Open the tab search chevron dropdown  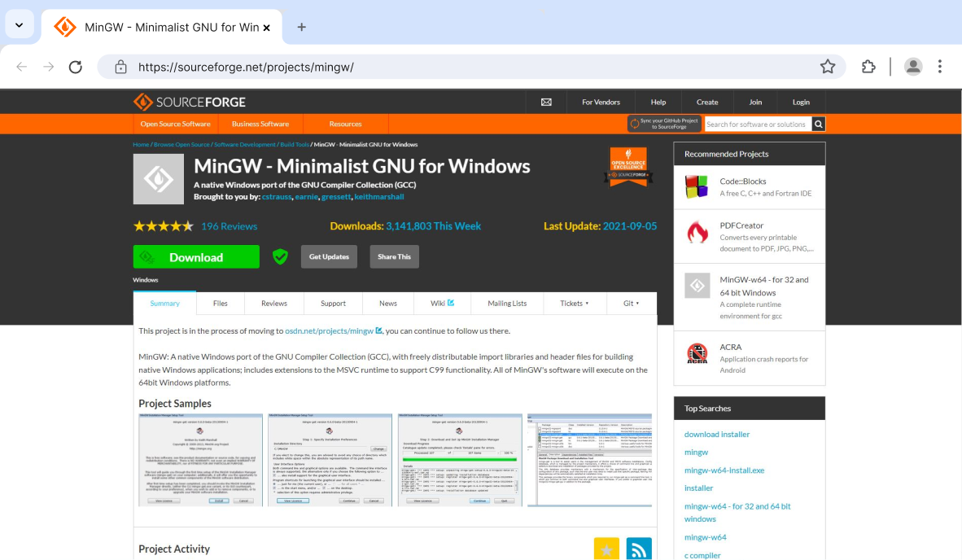19,25
